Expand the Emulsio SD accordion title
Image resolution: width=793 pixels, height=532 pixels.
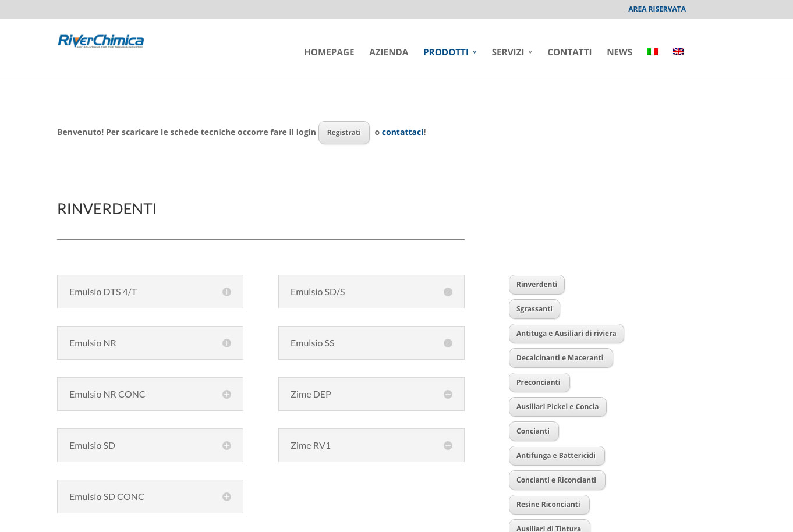point(92,446)
